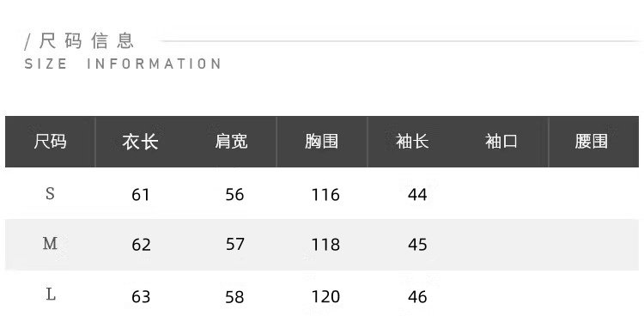Click the 腰围 column header
Image resolution: width=644 pixels, height=322 pixels.
pyautogui.click(x=592, y=142)
